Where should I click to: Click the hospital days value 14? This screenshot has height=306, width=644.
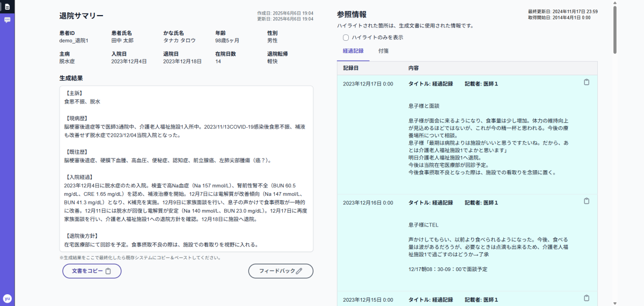click(218, 61)
